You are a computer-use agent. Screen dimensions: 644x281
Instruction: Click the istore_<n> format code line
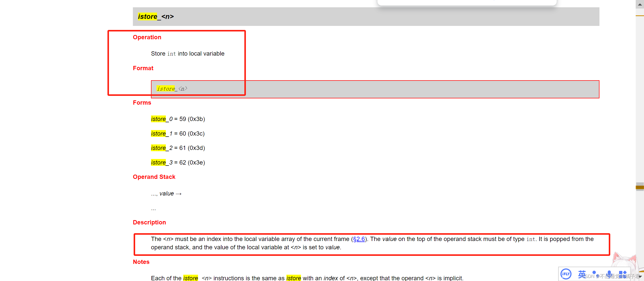172,89
